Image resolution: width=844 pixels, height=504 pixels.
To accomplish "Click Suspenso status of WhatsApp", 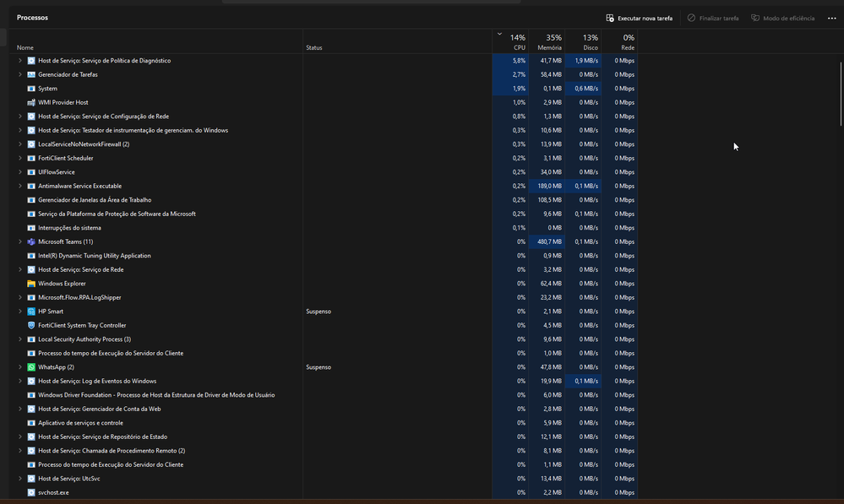I will pyautogui.click(x=319, y=367).
